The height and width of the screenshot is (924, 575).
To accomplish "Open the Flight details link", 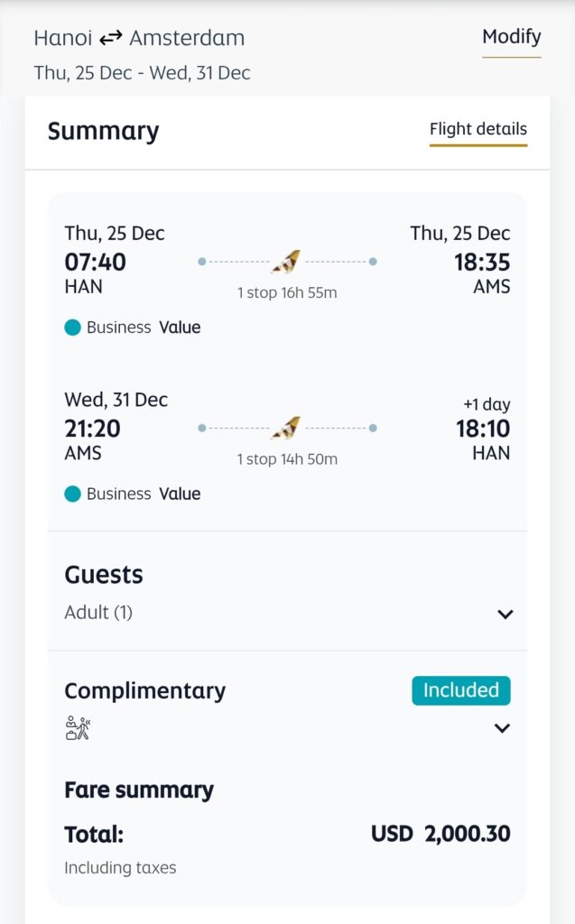I will point(478,129).
